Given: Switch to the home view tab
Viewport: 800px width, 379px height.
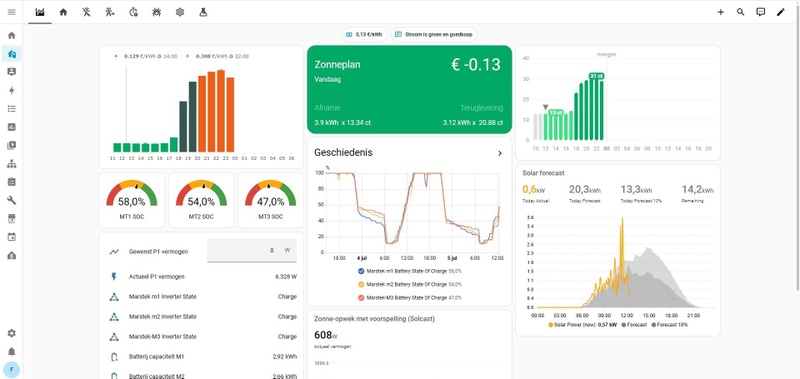Looking at the screenshot, I should click(x=63, y=12).
